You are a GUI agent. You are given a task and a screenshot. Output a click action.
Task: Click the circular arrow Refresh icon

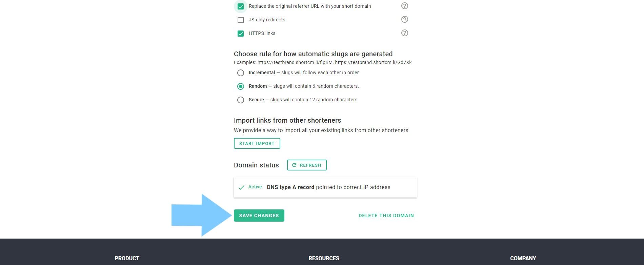[x=294, y=165]
